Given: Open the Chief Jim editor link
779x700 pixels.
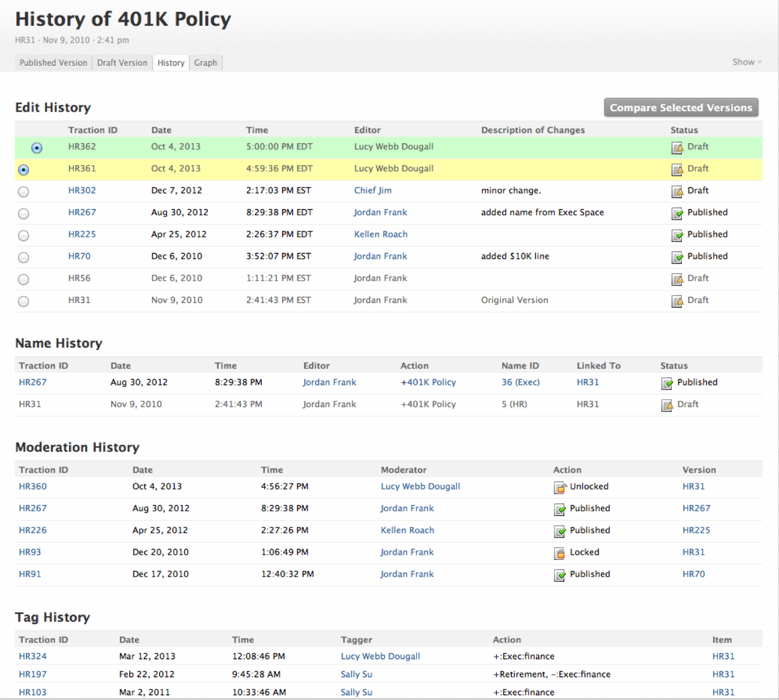Looking at the screenshot, I should [x=373, y=190].
